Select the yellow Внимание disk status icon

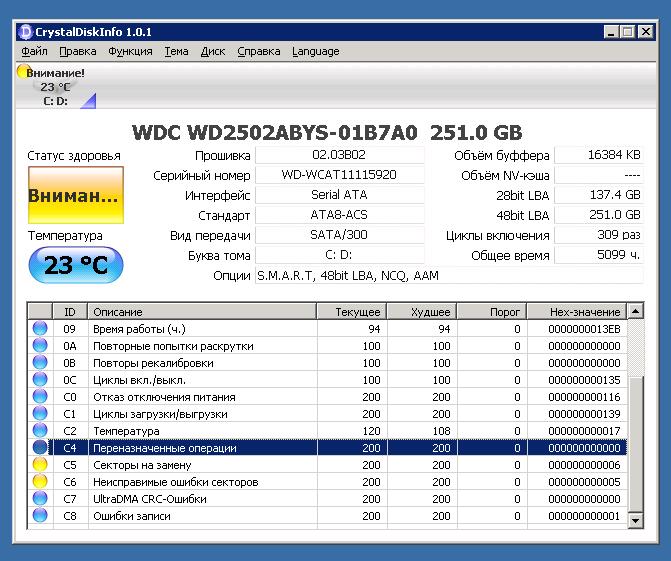point(23,71)
